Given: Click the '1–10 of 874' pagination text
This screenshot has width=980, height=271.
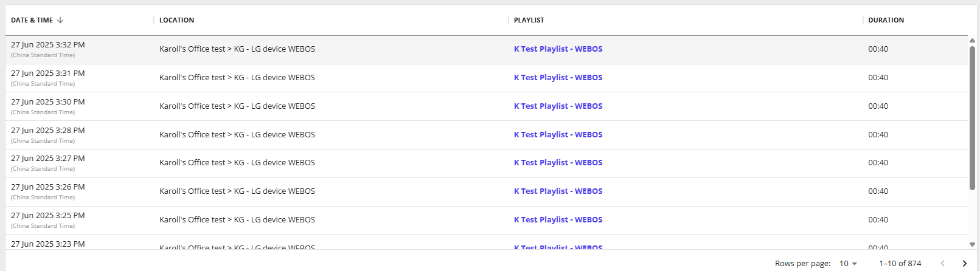Looking at the screenshot, I should pyautogui.click(x=900, y=263).
